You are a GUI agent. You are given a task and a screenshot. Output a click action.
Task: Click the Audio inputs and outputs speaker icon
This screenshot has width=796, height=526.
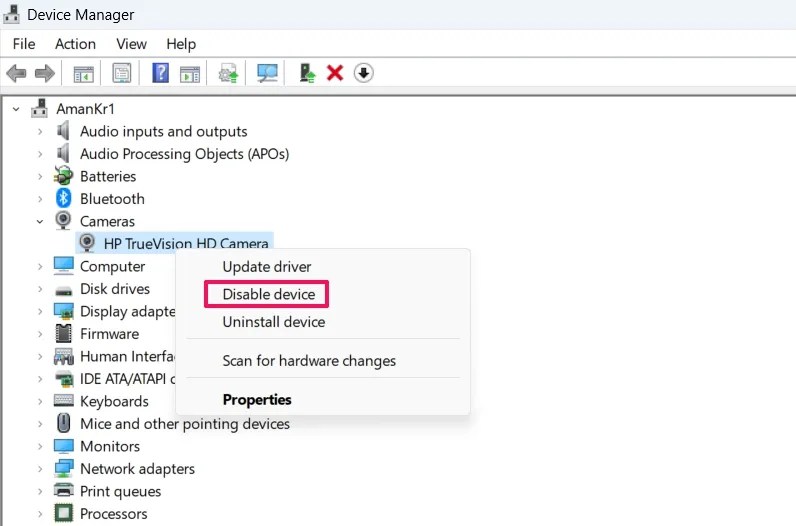tap(63, 131)
